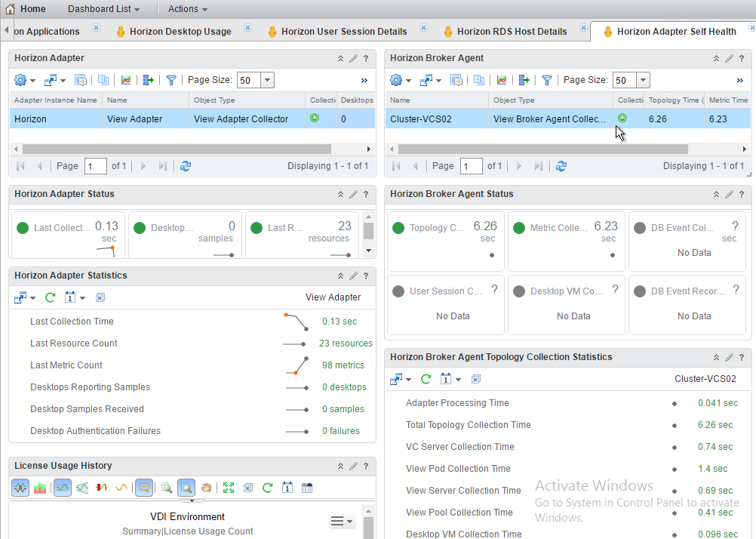Refresh the Horizon Adapter list
Screen dimensions: 756x539
tap(186, 166)
